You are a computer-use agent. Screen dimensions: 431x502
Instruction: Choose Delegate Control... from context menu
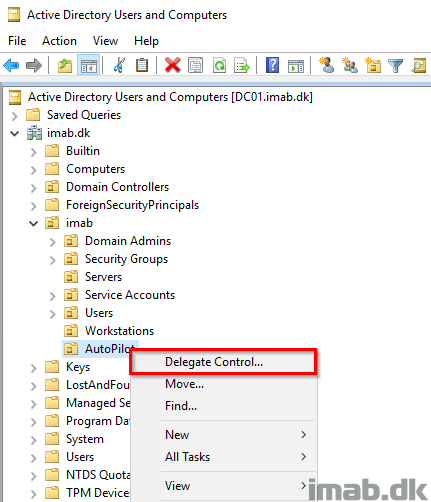pos(223,362)
